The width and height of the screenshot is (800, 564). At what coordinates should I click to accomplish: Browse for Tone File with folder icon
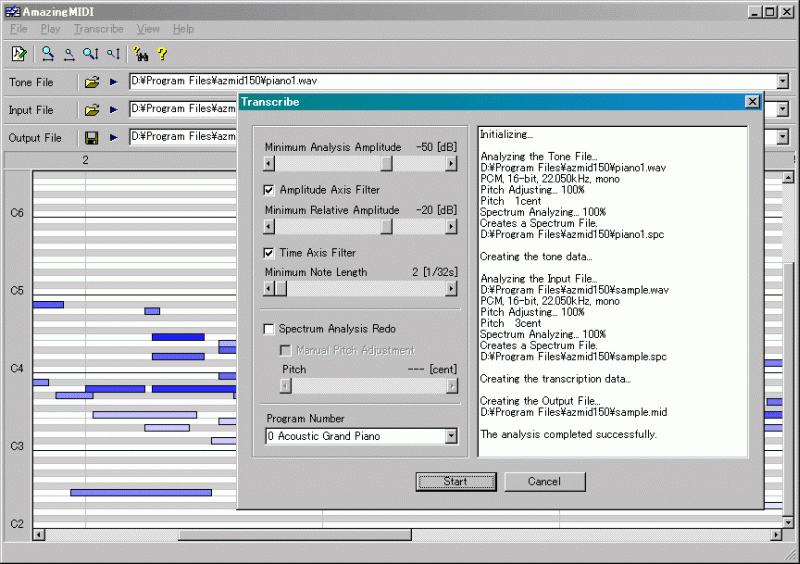91,82
